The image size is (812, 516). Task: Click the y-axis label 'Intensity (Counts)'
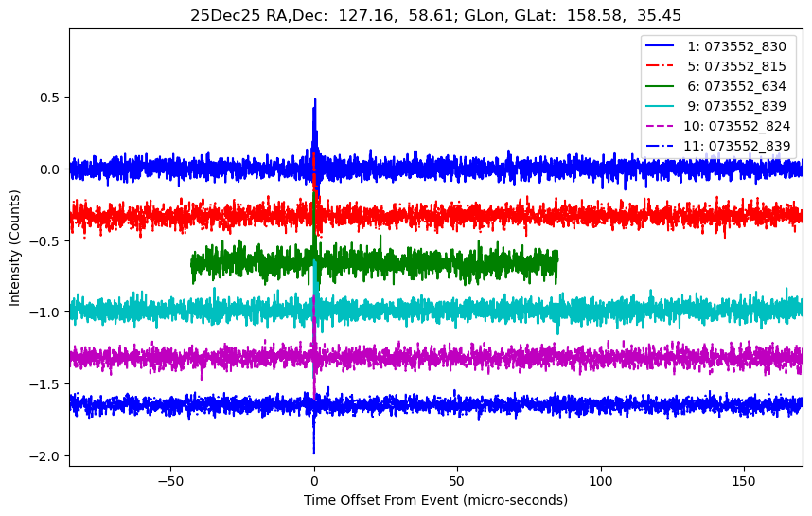coord(15,246)
